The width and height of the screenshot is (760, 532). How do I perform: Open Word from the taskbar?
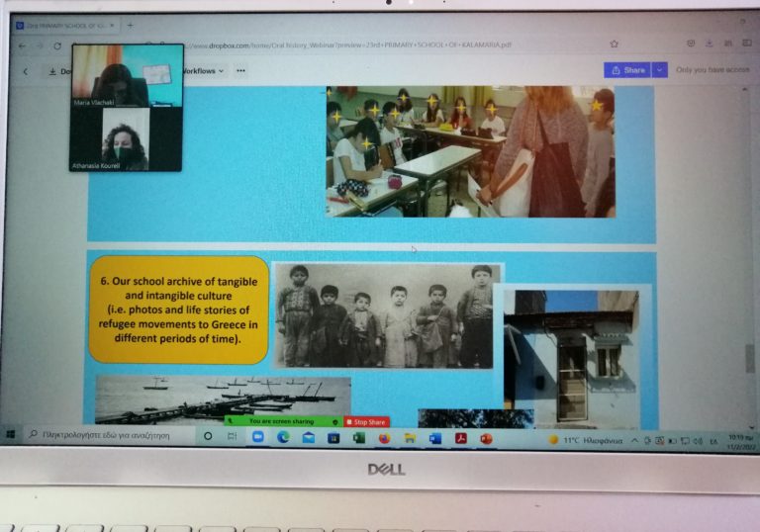coord(435,439)
